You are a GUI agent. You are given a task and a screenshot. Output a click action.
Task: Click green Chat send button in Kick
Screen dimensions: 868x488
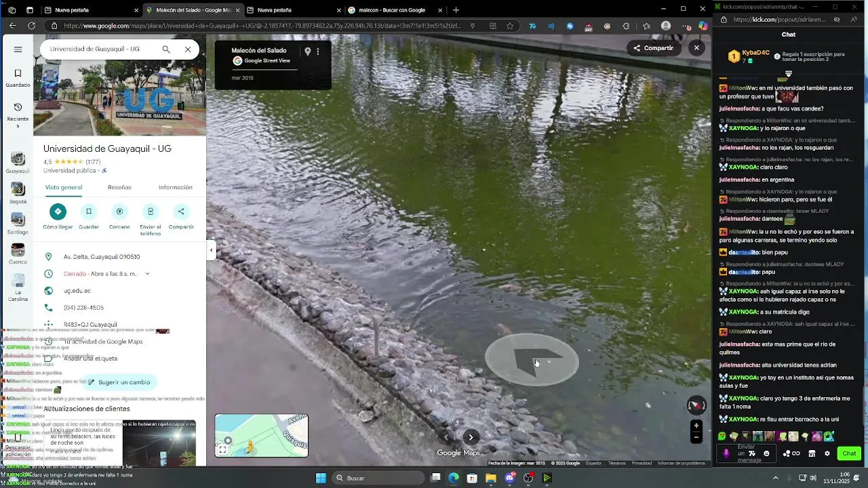(849, 453)
